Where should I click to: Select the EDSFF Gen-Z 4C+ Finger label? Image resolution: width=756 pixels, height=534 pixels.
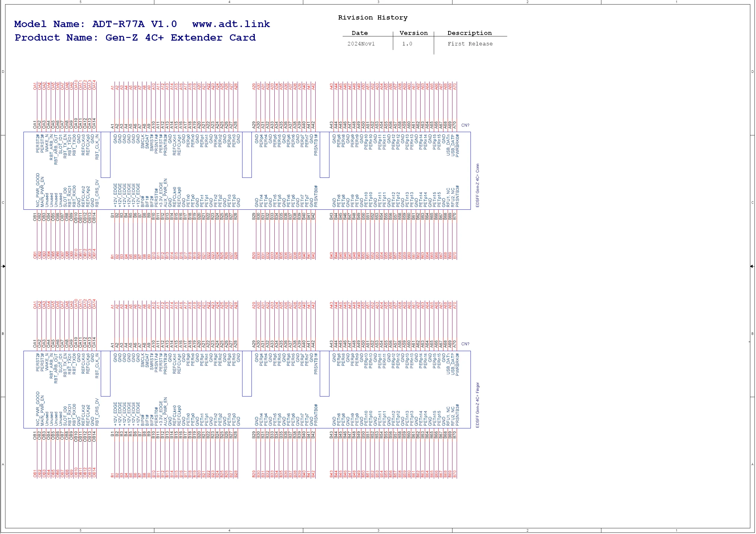477,405
